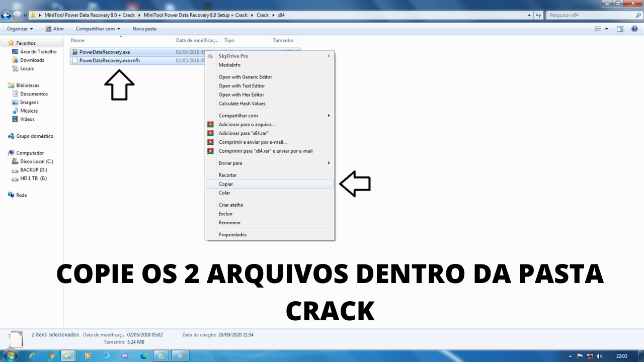Open the Documentos library
The height and width of the screenshot is (362, 644).
(x=34, y=94)
